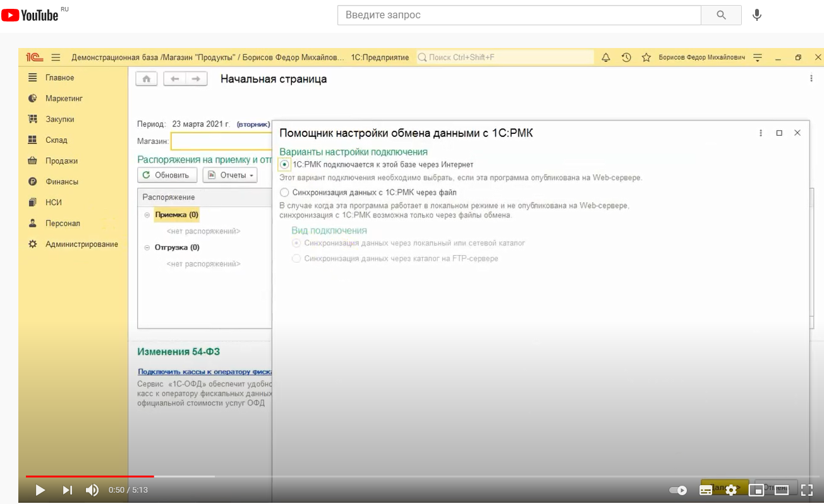Collapse the Отгрузка (0) group
Image resolution: width=824 pixels, height=504 pixels.
pos(147,248)
